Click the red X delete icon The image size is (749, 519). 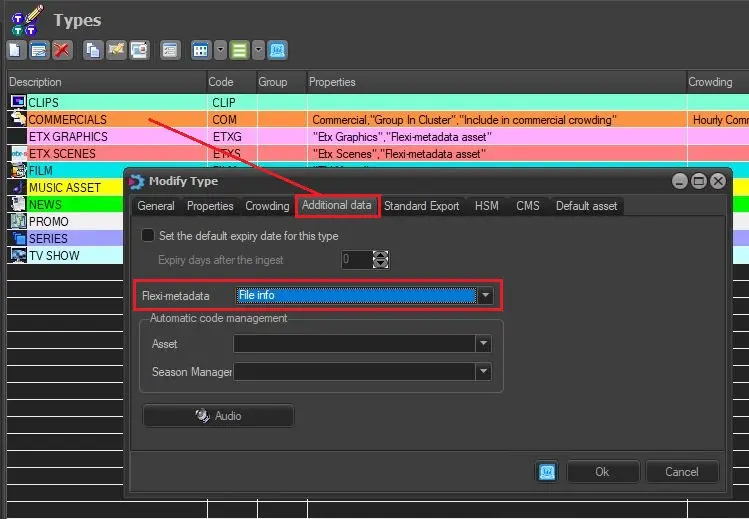click(62, 49)
